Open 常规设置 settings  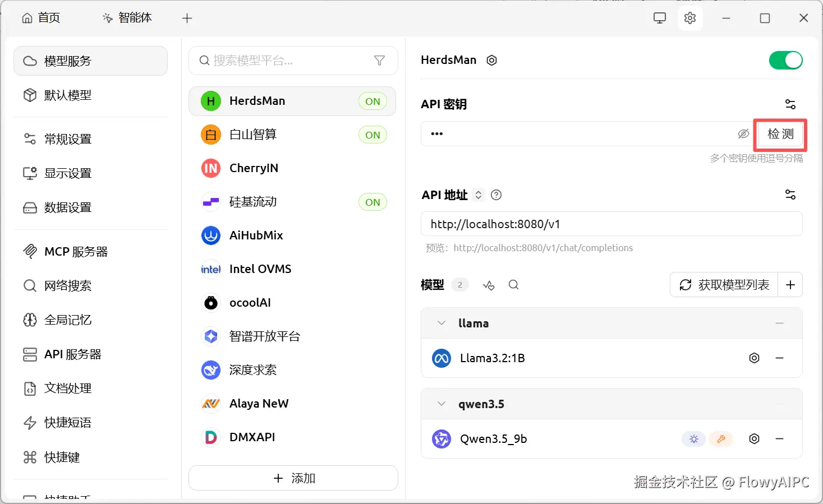90,139
